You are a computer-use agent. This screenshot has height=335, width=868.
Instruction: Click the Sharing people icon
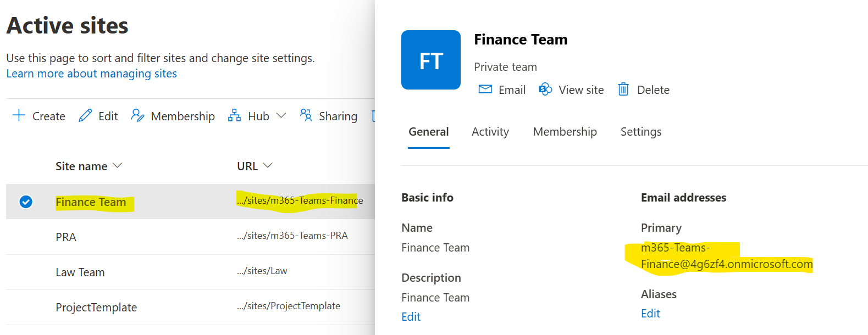(306, 115)
